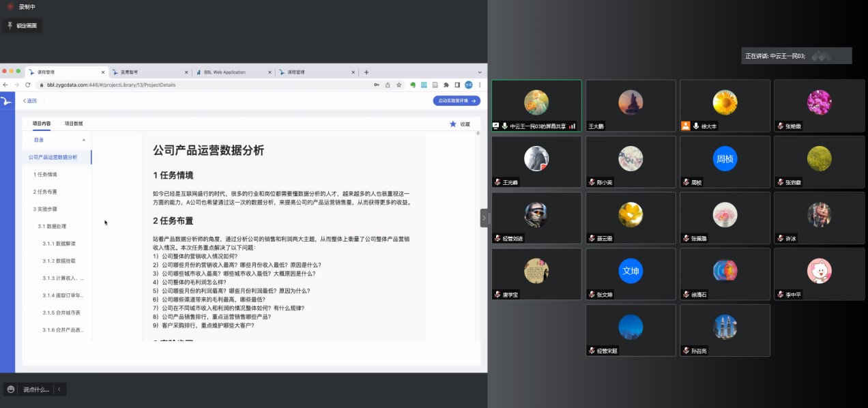Viewport: 868px width, 408px height.
Task: Click the 锁定画面 pin button
Action: pos(23,26)
